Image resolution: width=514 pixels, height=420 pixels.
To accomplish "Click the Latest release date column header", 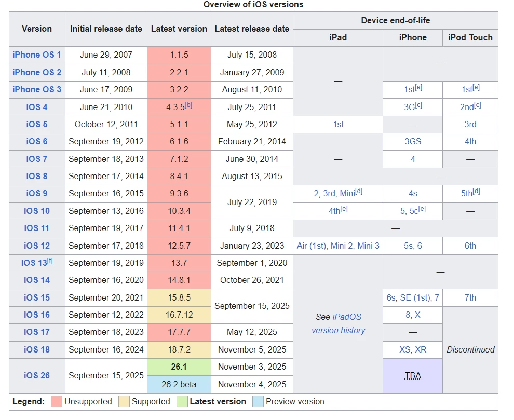I will (x=252, y=29).
